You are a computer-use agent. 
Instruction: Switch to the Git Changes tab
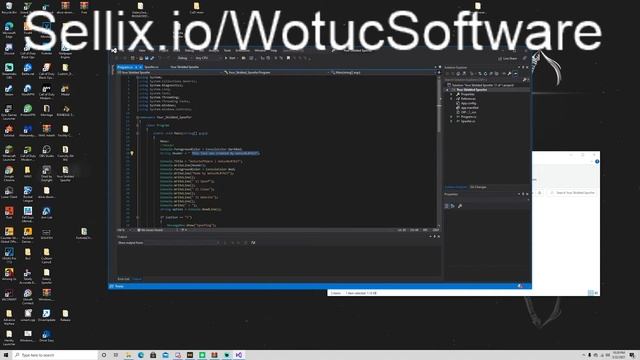478,187
